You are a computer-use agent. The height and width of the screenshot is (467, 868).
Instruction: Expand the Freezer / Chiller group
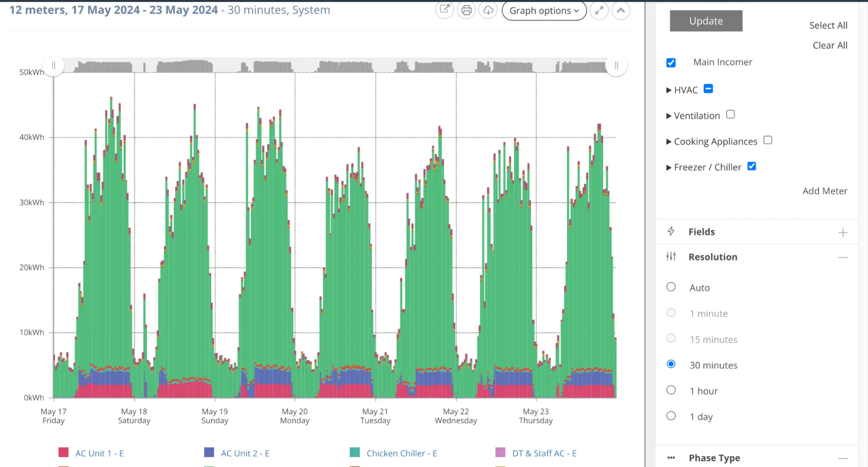point(669,168)
